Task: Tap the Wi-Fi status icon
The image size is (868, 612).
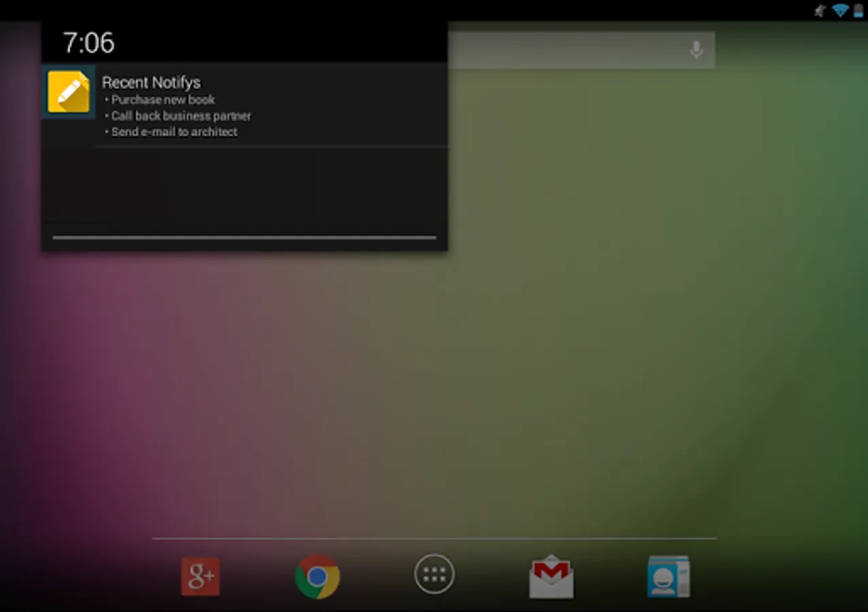Action: 840,10
